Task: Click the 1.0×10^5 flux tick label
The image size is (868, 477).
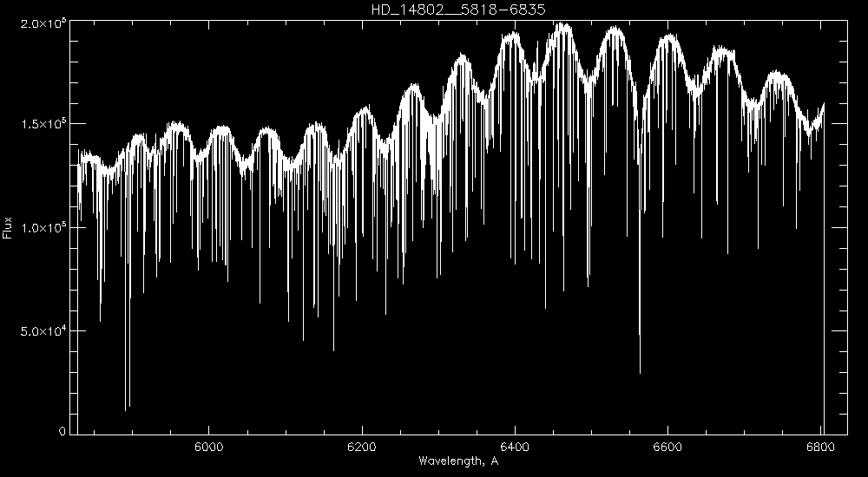Action: tap(45, 228)
